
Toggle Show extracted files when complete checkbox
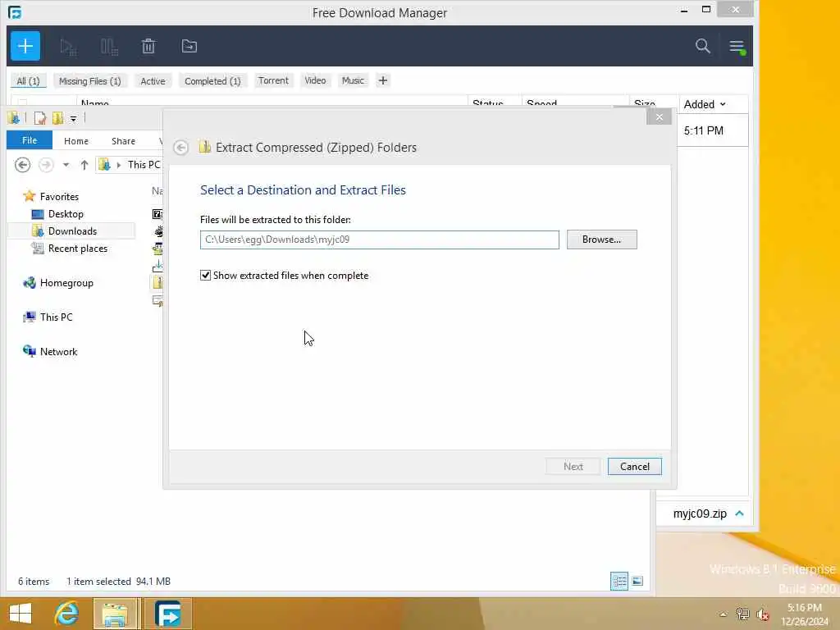[205, 276]
